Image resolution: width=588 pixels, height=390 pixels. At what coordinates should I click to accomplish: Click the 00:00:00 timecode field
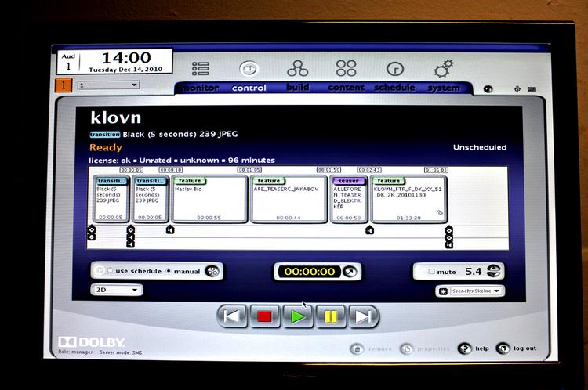310,272
